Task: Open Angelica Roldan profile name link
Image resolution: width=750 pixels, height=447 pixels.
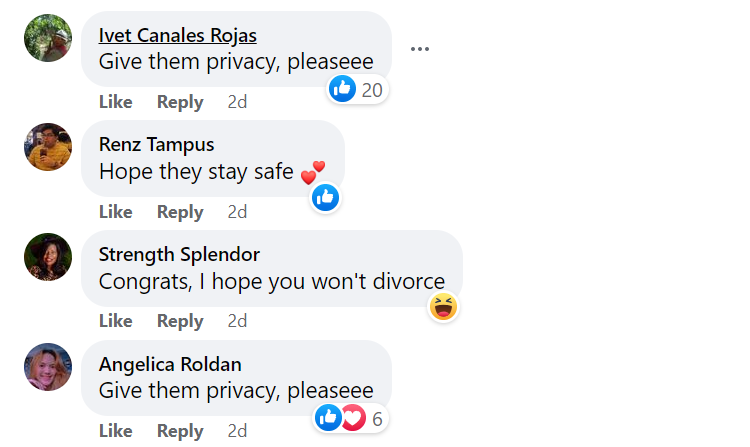Action: (170, 364)
